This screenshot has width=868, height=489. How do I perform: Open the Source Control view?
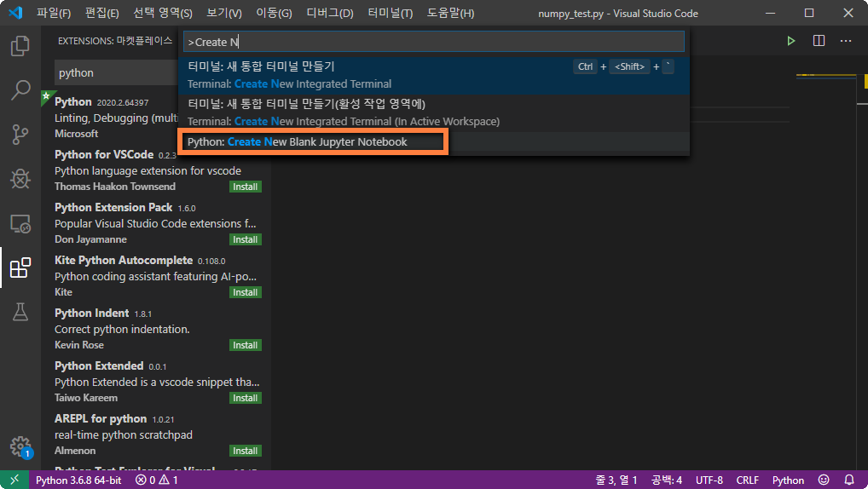(20, 135)
